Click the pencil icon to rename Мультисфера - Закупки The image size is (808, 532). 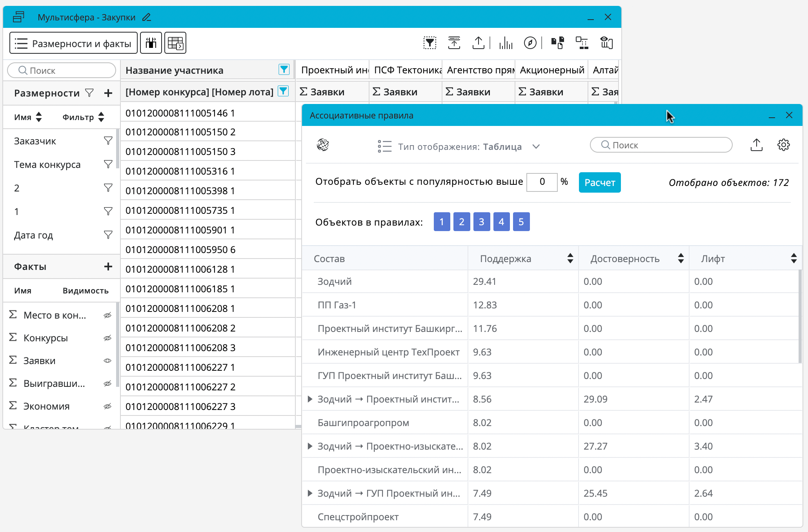click(147, 17)
